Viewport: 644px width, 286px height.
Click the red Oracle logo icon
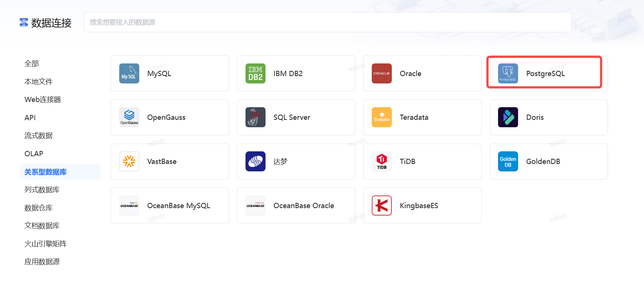coord(382,73)
